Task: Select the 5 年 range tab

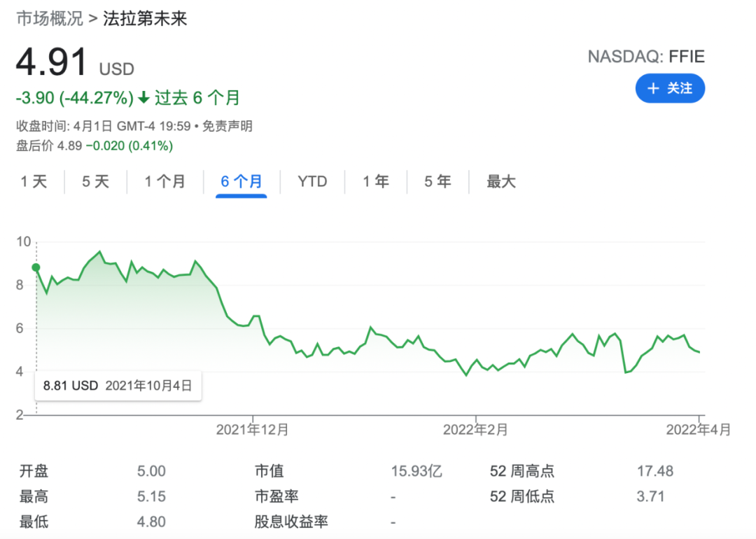Action: [x=437, y=182]
